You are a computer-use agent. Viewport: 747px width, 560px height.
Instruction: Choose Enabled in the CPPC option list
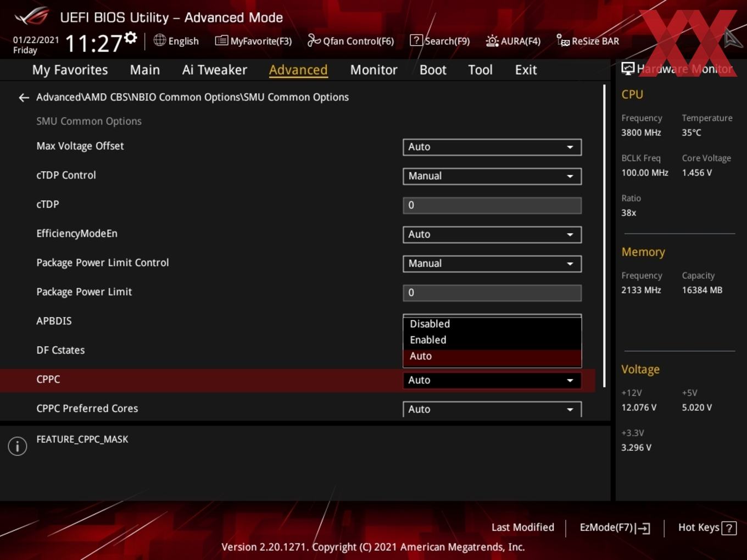pyautogui.click(x=492, y=340)
